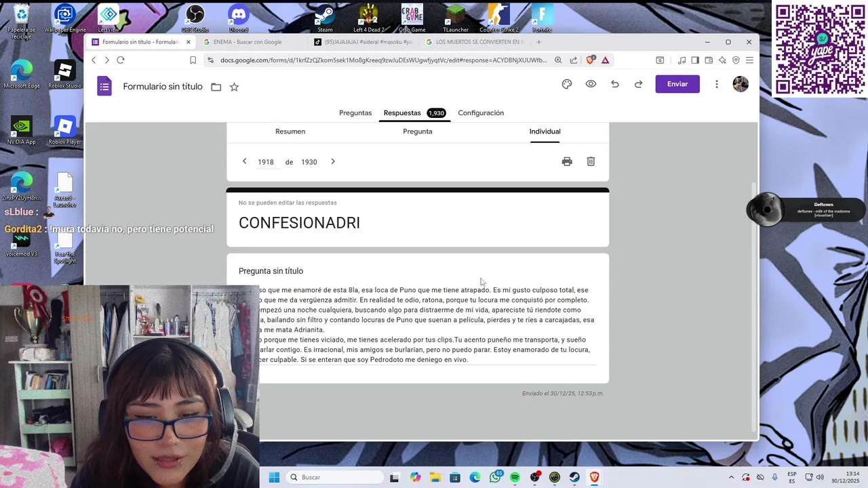868x488 pixels.
Task: Go forward in browser history
Action: pos(106,60)
